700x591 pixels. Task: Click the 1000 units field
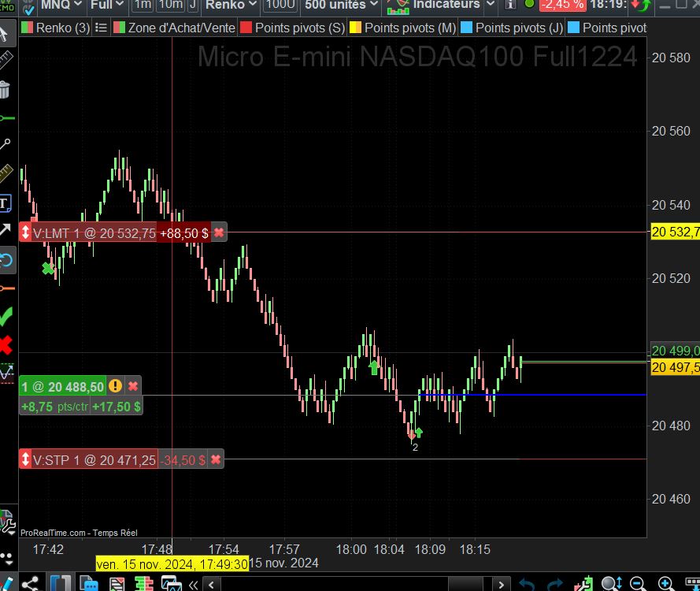point(280,5)
